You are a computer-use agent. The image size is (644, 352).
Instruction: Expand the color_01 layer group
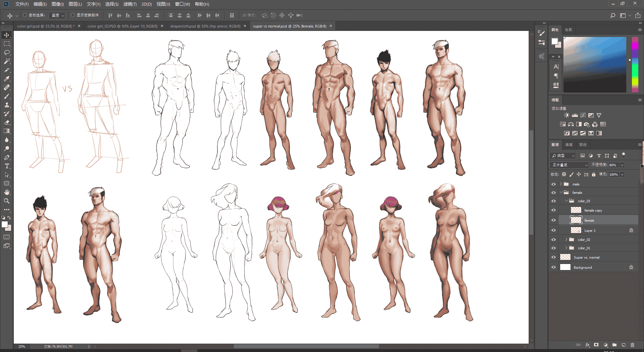coord(566,248)
